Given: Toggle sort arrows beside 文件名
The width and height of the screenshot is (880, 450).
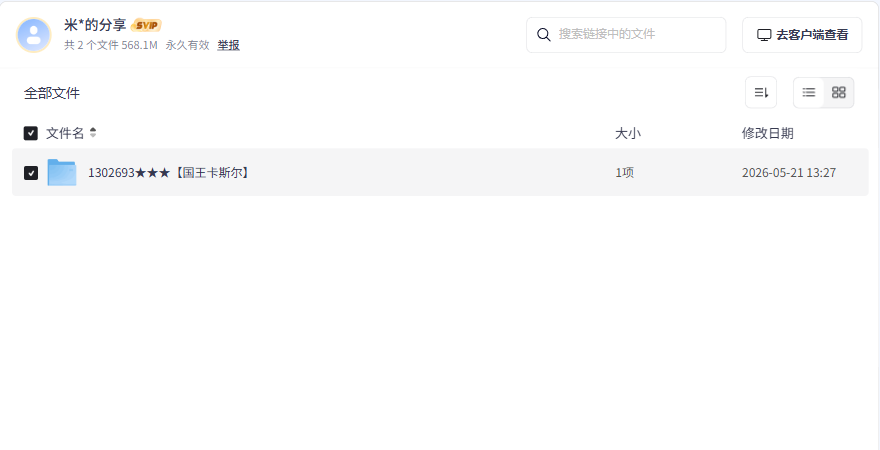Looking at the screenshot, I should click(93, 133).
